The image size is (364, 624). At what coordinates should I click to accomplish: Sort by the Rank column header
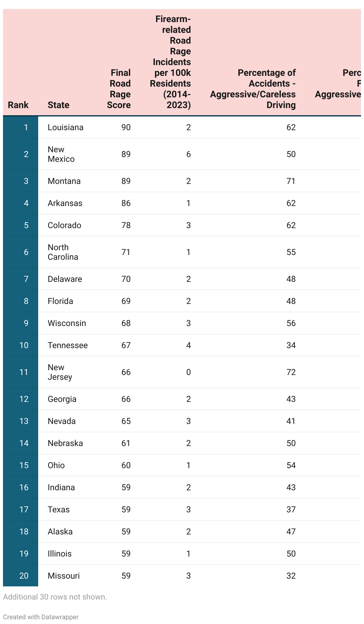point(18,105)
